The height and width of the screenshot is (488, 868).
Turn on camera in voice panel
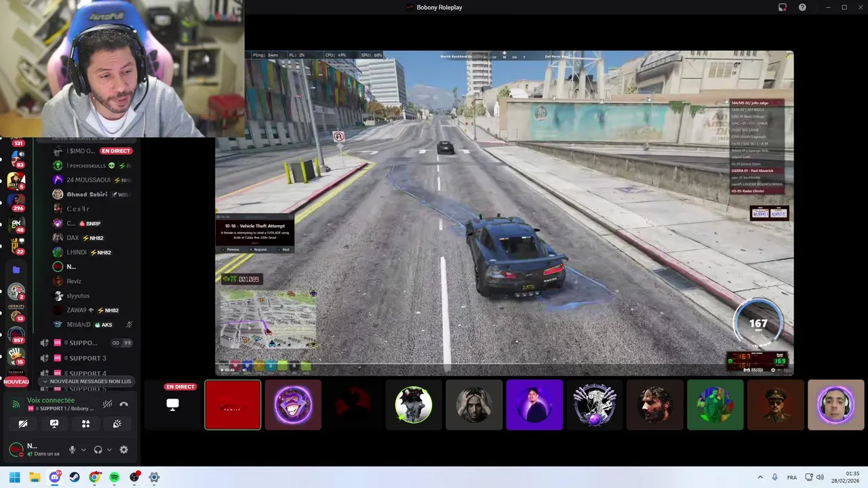tap(23, 424)
